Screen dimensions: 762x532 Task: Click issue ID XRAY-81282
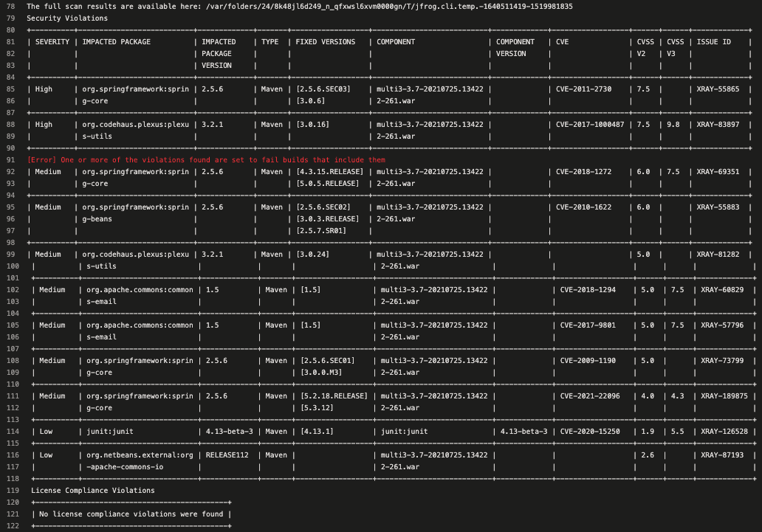[718, 254]
